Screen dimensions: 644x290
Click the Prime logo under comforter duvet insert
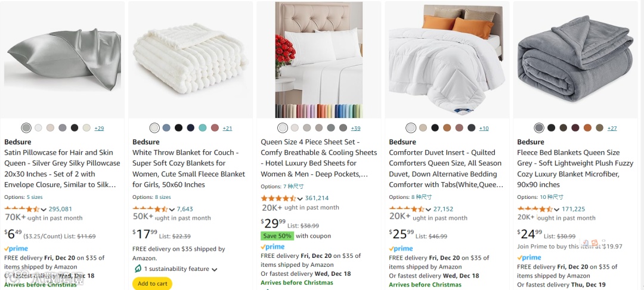pos(401,248)
